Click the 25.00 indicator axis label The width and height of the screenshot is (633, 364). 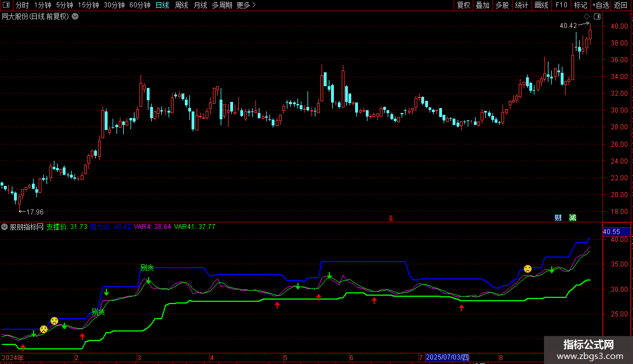pyautogui.click(x=619, y=314)
